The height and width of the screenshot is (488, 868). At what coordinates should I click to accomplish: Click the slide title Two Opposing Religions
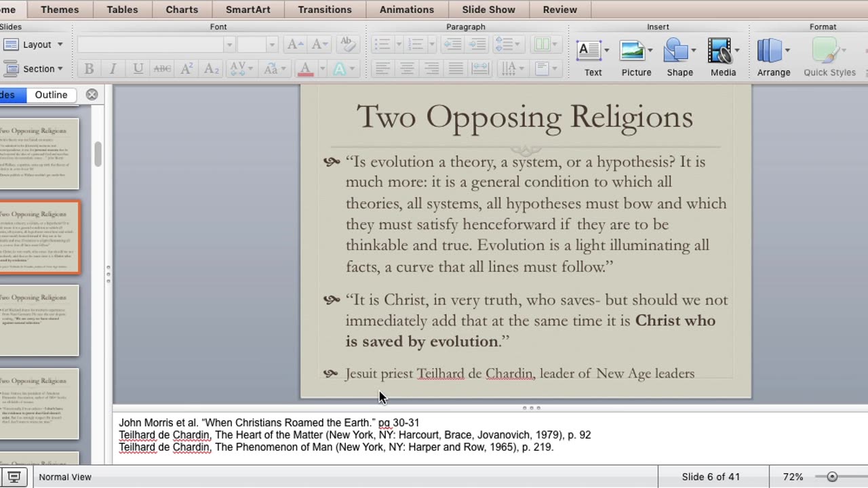coord(525,117)
